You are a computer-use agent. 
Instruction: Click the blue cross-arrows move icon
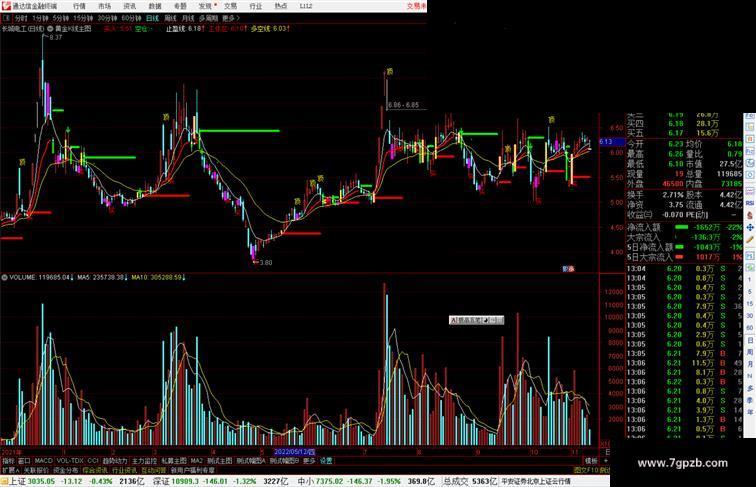750,228
